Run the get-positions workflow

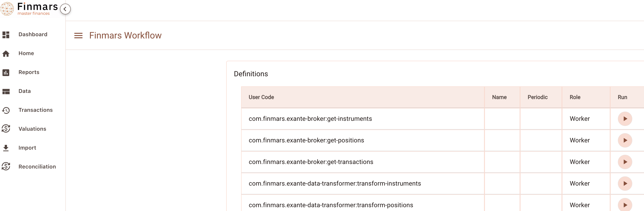click(x=625, y=140)
